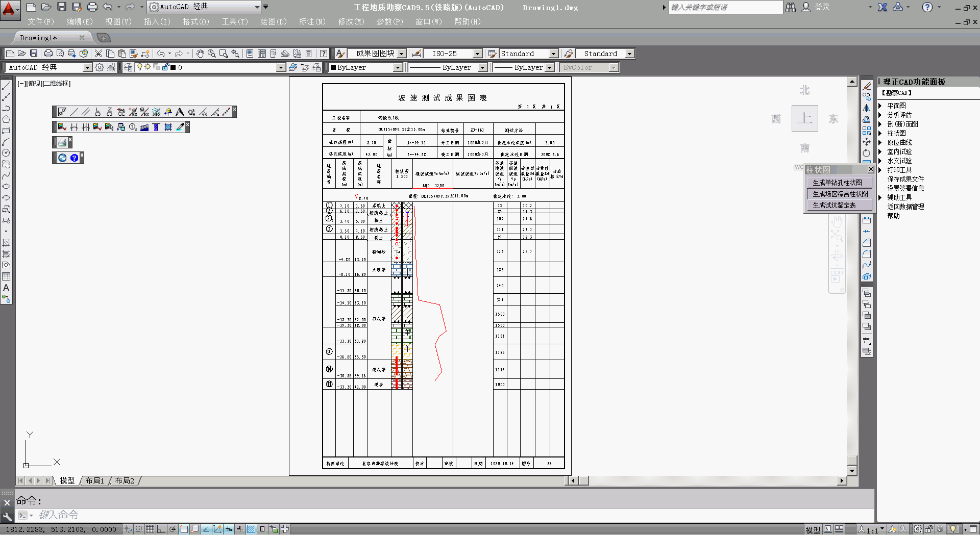
Task: Open the 参数(P) menu
Action: [x=390, y=21]
